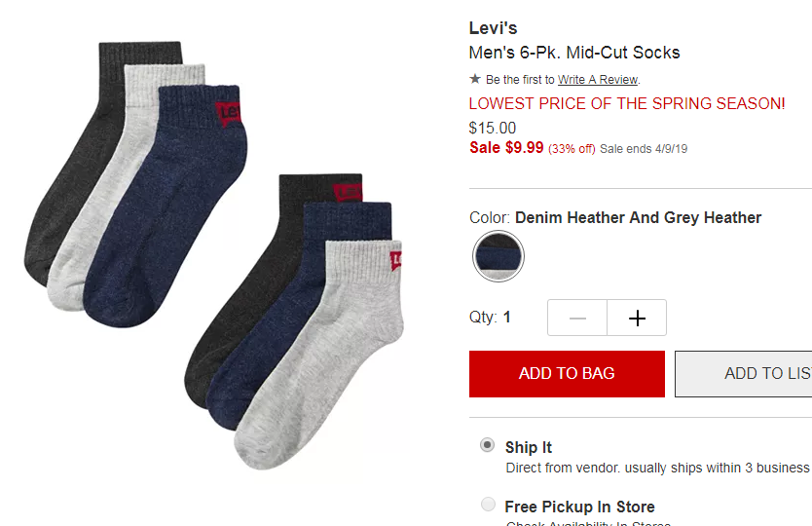Click the red Levi's logo on navy sock
The width and height of the screenshot is (812, 526).
pos(228,112)
